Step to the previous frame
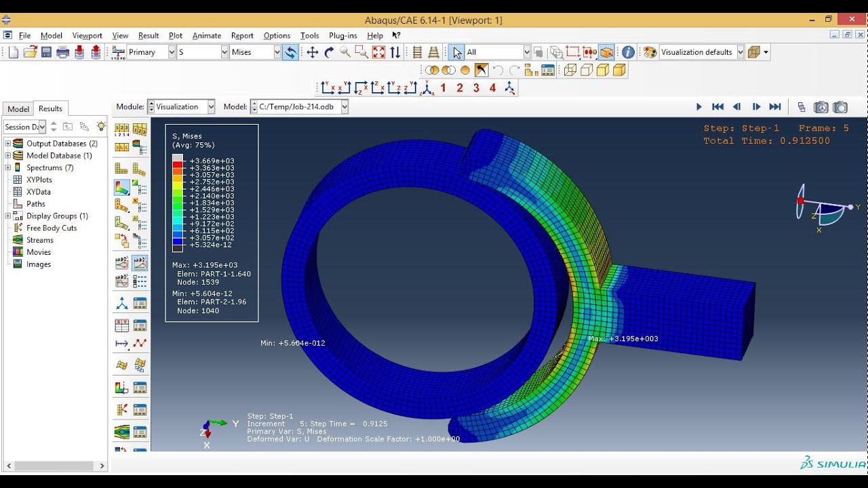Screen dimensions: 868x488 click(x=736, y=107)
